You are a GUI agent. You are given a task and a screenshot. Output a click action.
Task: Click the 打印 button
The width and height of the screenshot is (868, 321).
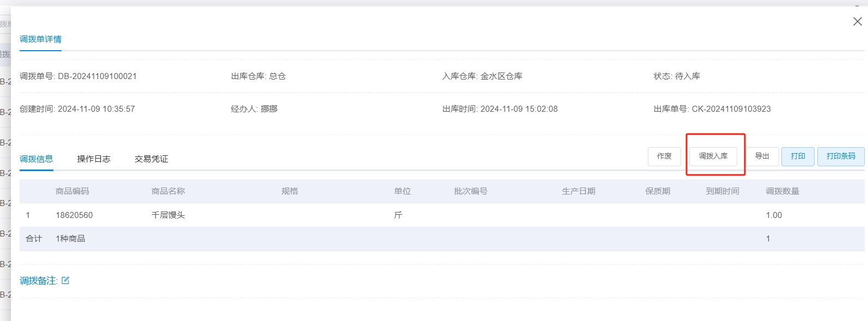point(798,156)
